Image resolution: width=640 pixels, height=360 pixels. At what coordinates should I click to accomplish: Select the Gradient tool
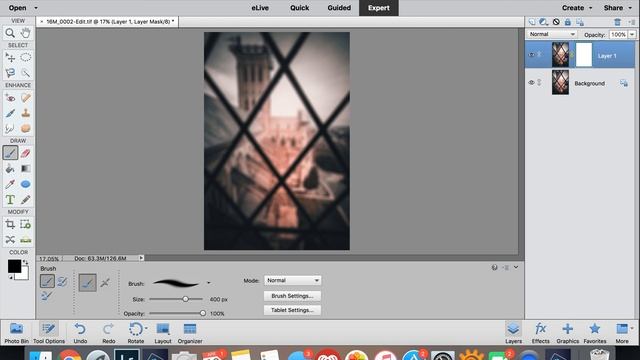point(26,169)
